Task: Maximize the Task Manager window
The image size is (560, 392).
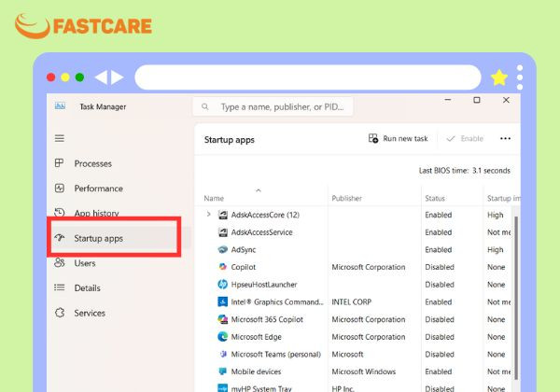Action: pos(477,100)
